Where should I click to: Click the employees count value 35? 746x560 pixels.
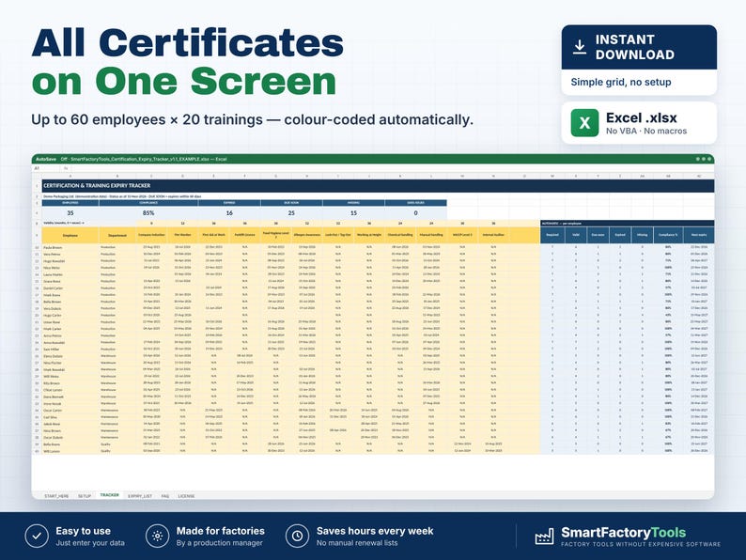click(70, 213)
